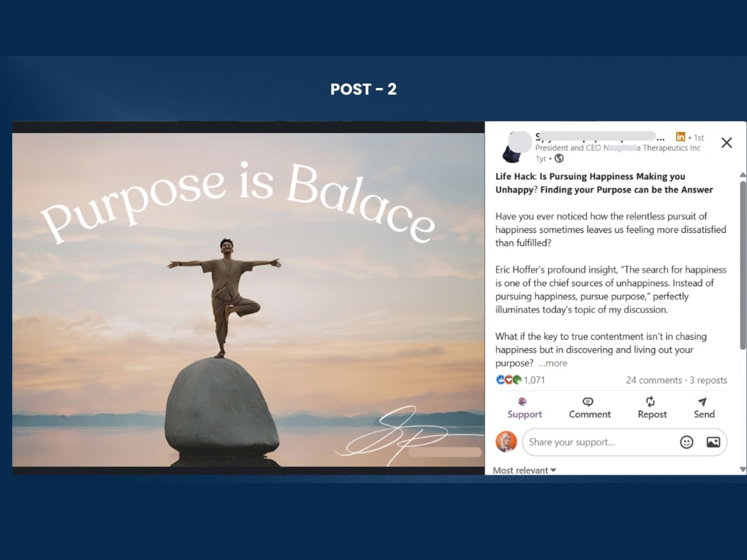Click the reaction emoji icons cluster
This screenshot has height=560, width=747.
508,380
